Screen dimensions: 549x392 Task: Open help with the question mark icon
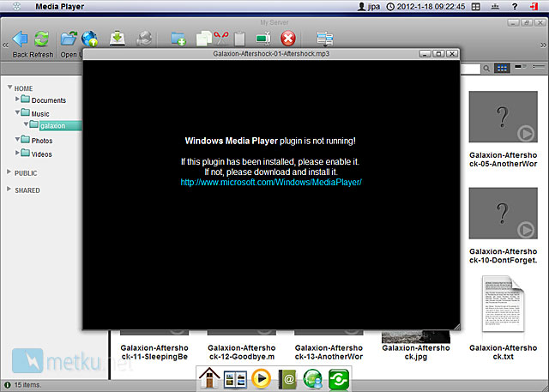pos(515,6)
